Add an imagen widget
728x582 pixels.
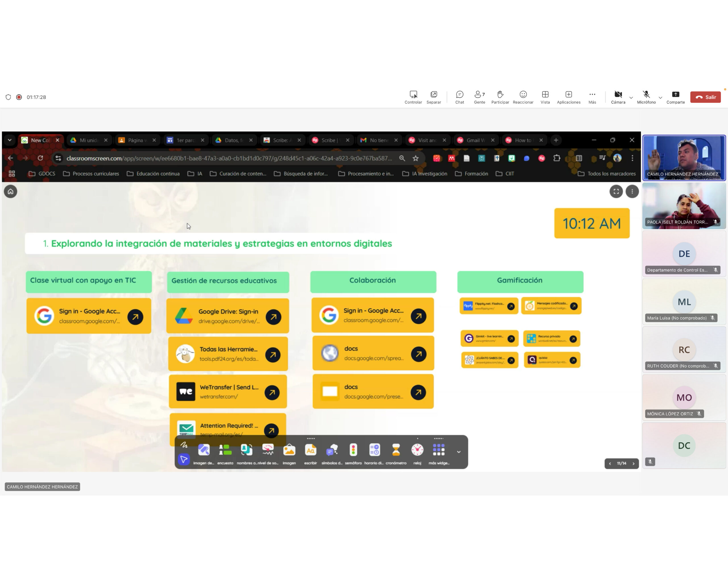(x=289, y=454)
